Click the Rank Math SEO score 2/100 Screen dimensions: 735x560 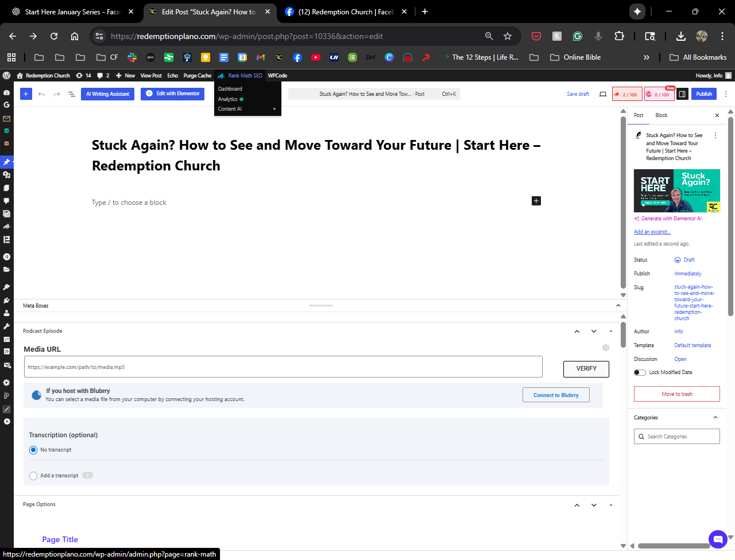pyautogui.click(x=627, y=94)
